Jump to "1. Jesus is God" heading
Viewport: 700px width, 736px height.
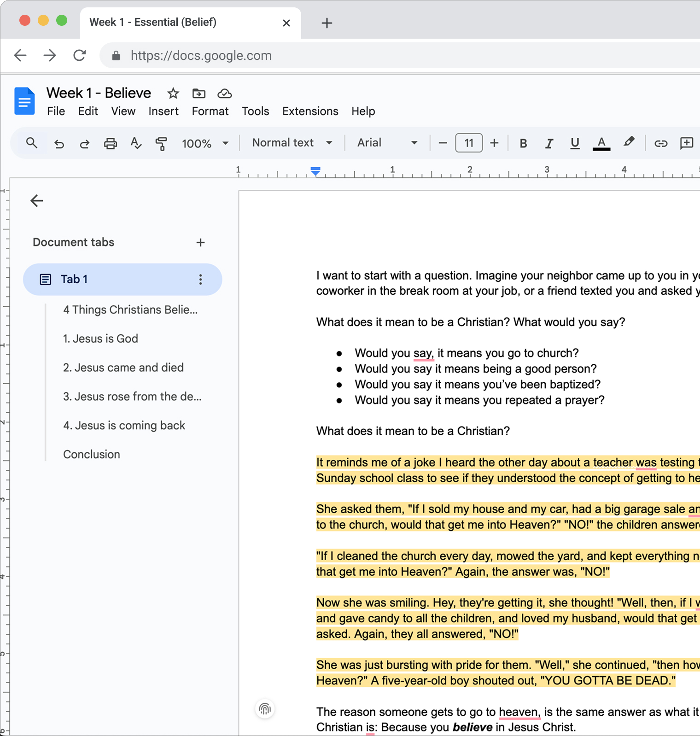[100, 339]
